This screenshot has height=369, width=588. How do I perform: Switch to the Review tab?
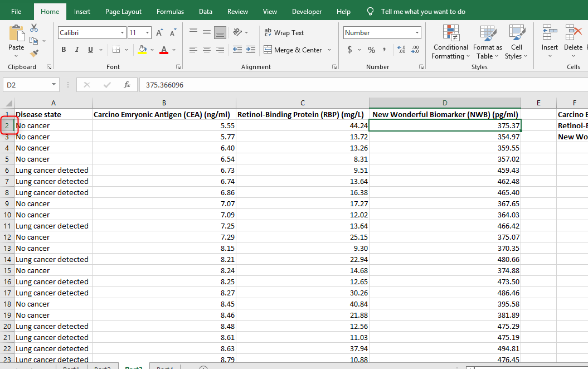click(x=237, y=12)
